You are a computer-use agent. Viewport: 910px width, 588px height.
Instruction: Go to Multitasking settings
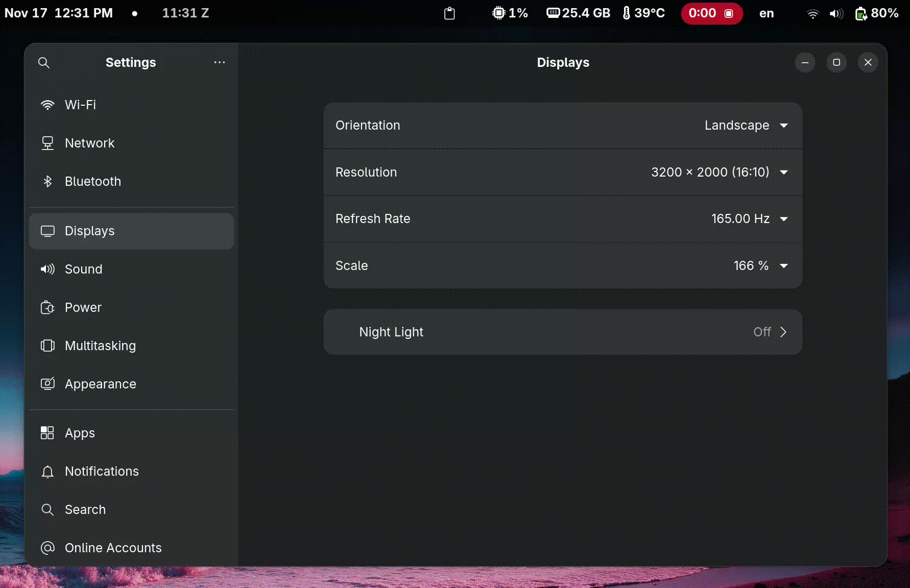132,346
